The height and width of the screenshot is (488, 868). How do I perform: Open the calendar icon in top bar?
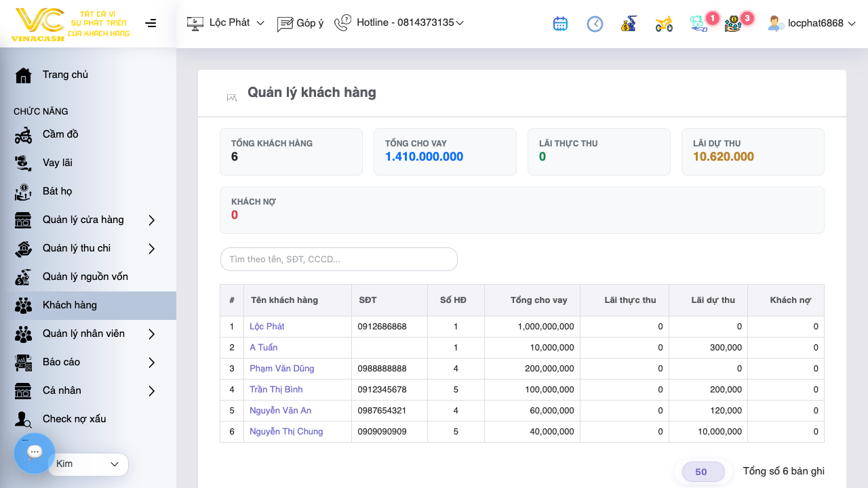click(560, 24)
